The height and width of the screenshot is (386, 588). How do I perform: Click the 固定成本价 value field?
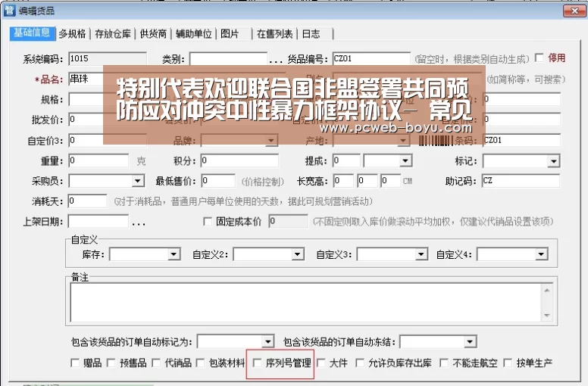(x=289, y=221)
